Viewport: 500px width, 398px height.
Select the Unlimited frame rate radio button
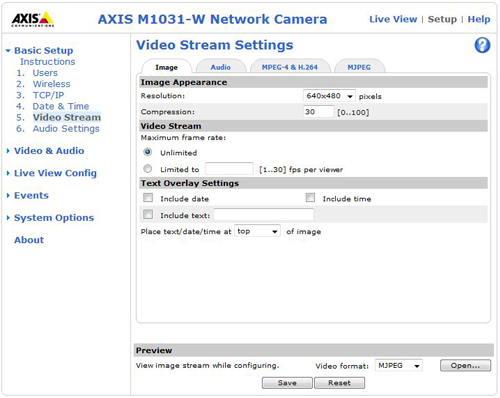tap(148, 152)
